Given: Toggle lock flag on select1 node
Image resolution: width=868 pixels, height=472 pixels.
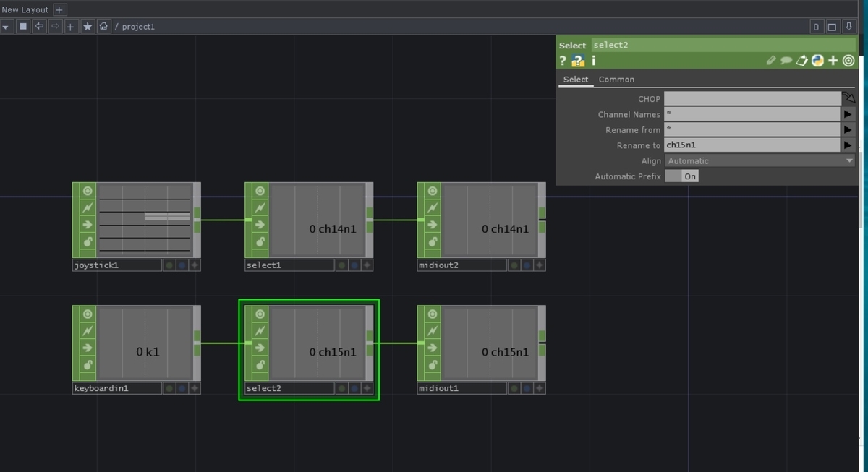Looking at the screenshot, I should coord(260,241).
